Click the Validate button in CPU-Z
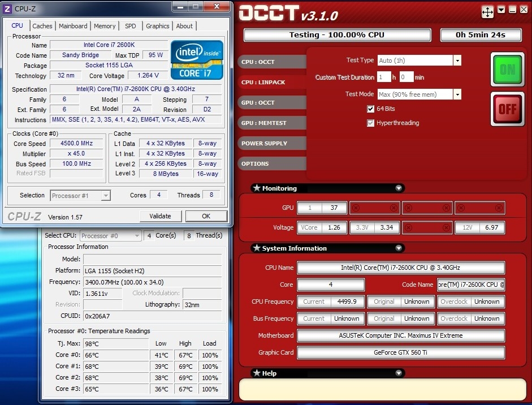Image resolution: width=532 pixels, height=405 pixels. [161, 216]
